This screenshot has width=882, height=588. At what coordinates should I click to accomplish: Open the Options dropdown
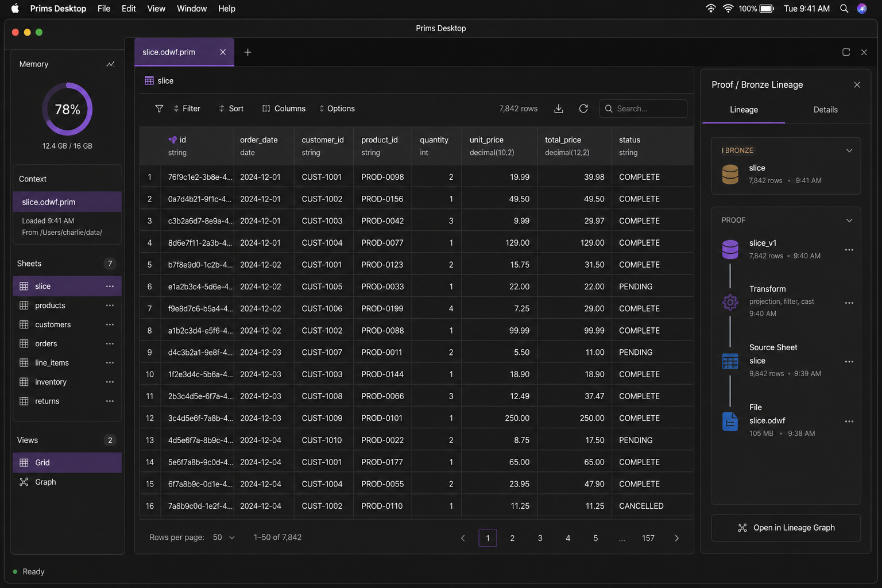pos(337,109)
